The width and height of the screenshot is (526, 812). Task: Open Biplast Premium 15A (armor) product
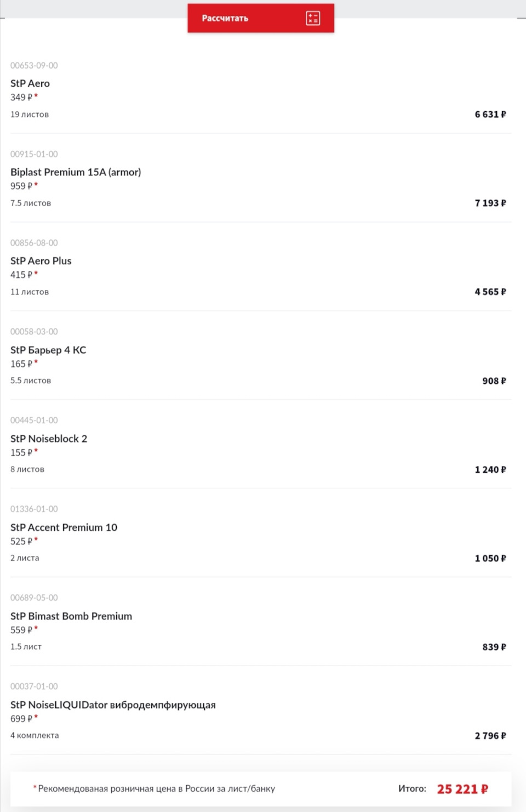pos(76,172)
